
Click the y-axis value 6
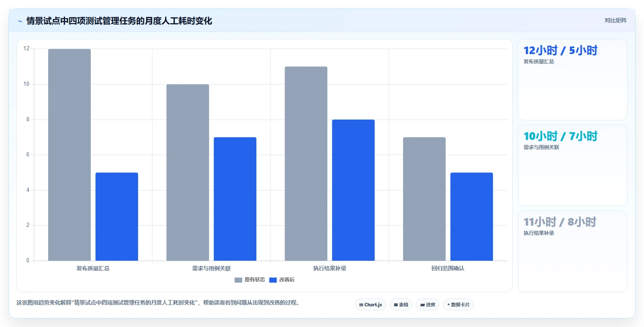click(x=28, y=155)
